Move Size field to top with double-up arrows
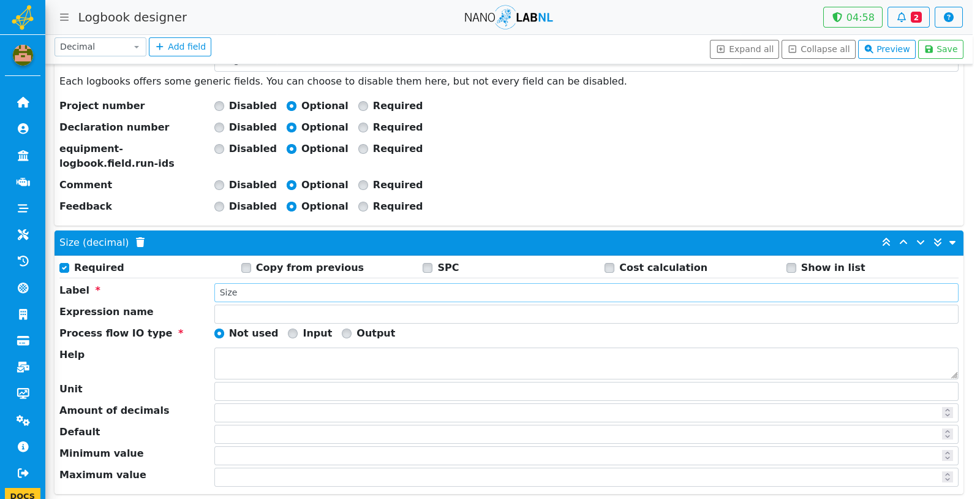Viewport: 980px width, 499px height. click(886, 242)
